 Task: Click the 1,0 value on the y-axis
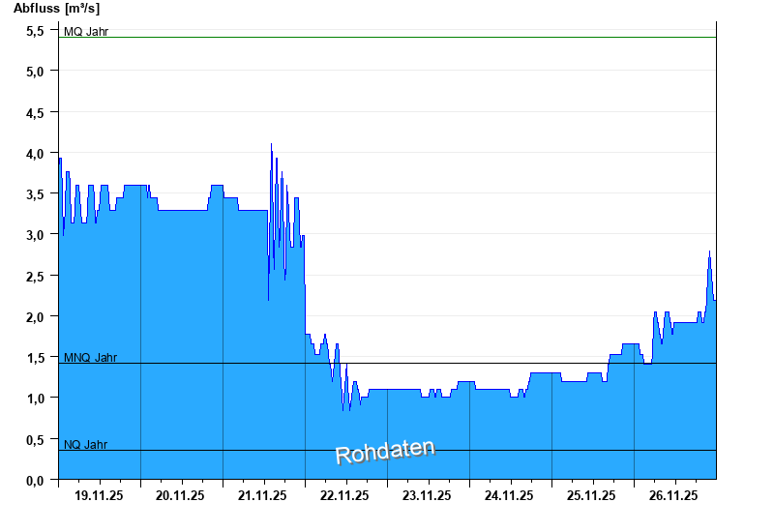pos(35,398)
